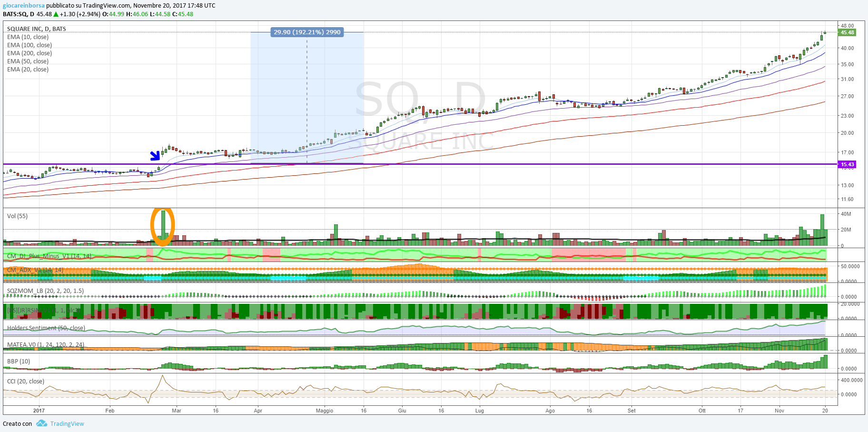This screenshot has width=868, height=432.
Task: Click the Ott label on the time axis
Action: (x=702, y=411)
